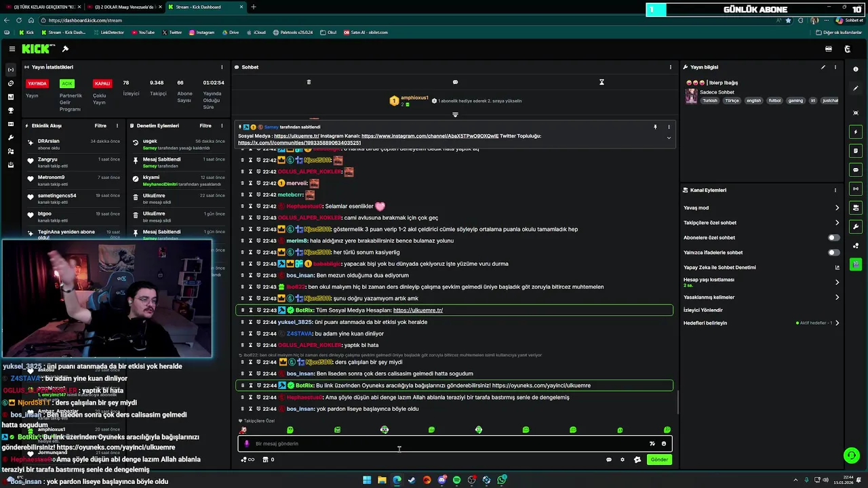Viewport: 868px width, 488px height.
Task: Open Sohbet panel three-dot menu
Action: (671, 67)
